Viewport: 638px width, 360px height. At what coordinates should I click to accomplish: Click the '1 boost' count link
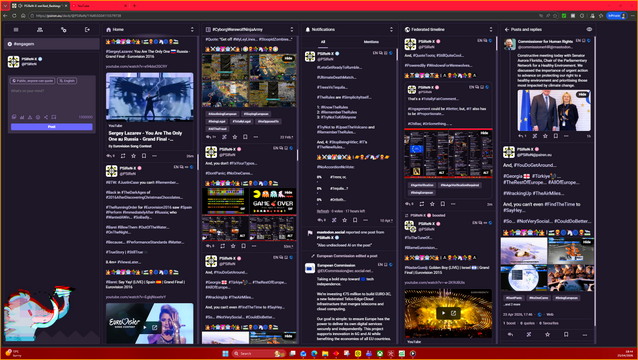pyautogui.click(x=509, y=323)
